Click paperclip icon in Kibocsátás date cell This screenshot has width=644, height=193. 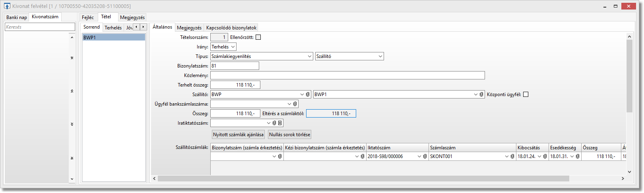tap(545, 156)
